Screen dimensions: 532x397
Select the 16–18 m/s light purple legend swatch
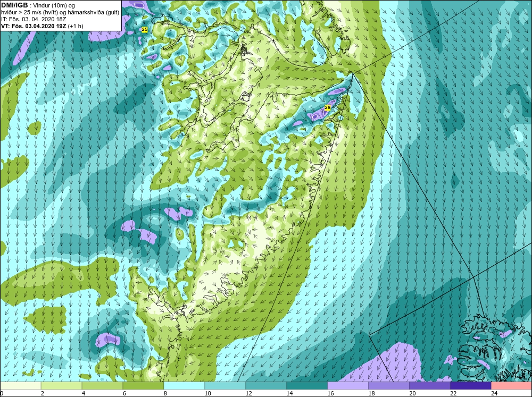click(x=348, y=386)
